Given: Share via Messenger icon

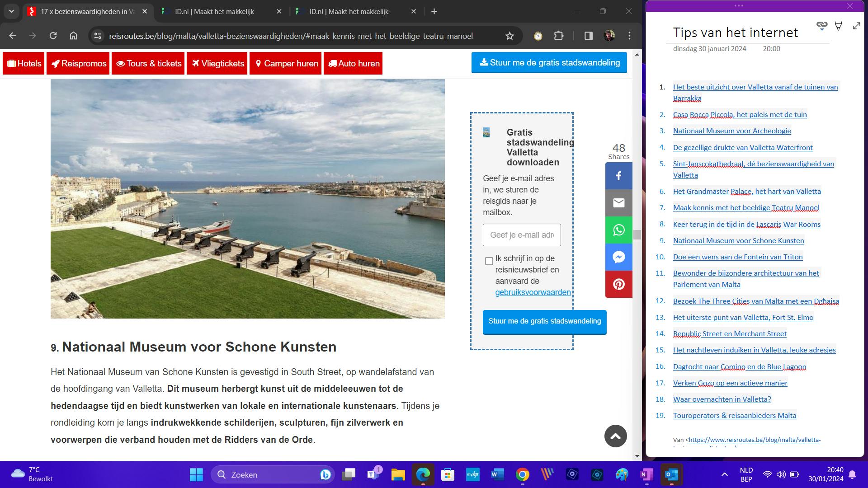Looking at the screenshot, I should (618, 257).
